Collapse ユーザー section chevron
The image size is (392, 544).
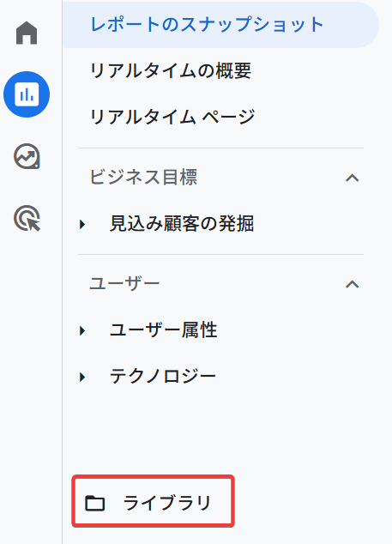click(x=352, y=285)
